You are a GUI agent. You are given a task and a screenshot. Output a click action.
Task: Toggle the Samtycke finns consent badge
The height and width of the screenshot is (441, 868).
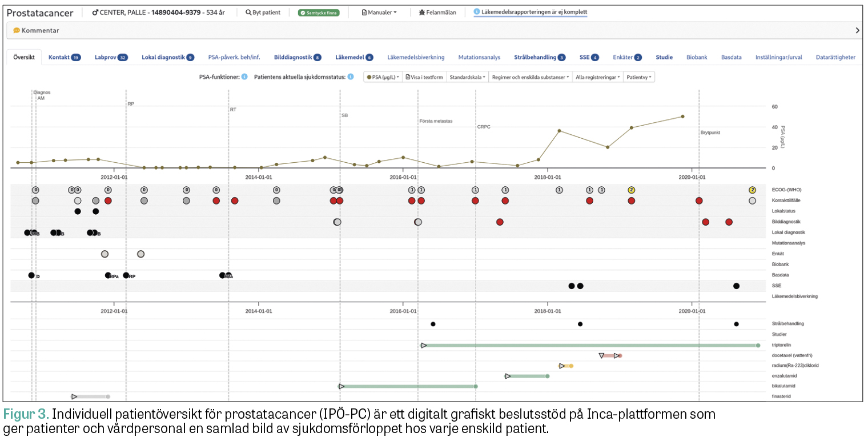click(318, 13)
